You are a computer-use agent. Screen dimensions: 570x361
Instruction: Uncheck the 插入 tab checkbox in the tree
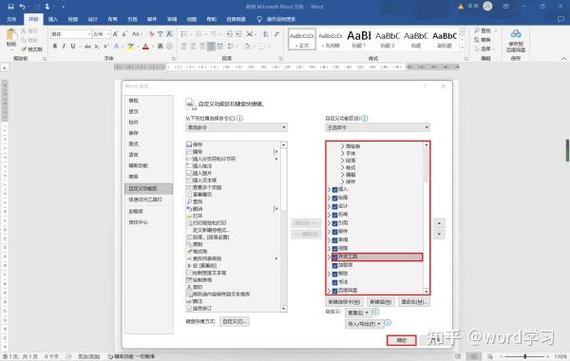click(x=335, y=189)
